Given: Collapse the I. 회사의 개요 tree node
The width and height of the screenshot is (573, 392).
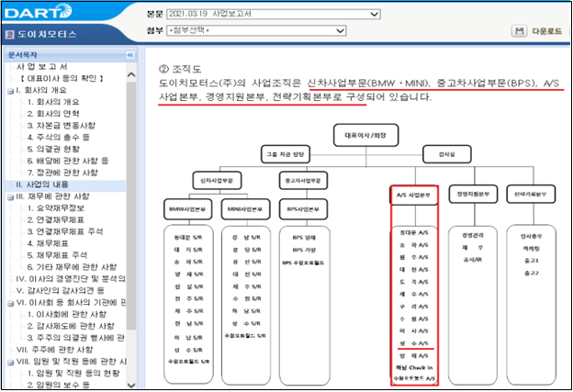Looking at the screenshot, I should [x=11, y=91].
